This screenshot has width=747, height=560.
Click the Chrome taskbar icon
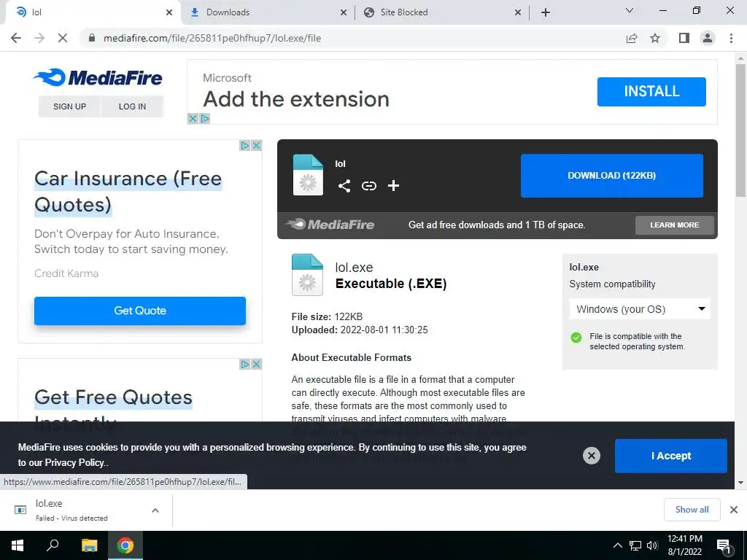point(125,545)
